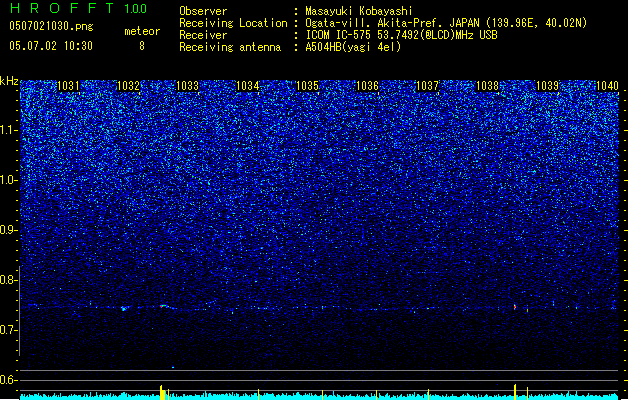Click the 1.1 frequency axis label

pyautogui.click(x=9, y=131)
